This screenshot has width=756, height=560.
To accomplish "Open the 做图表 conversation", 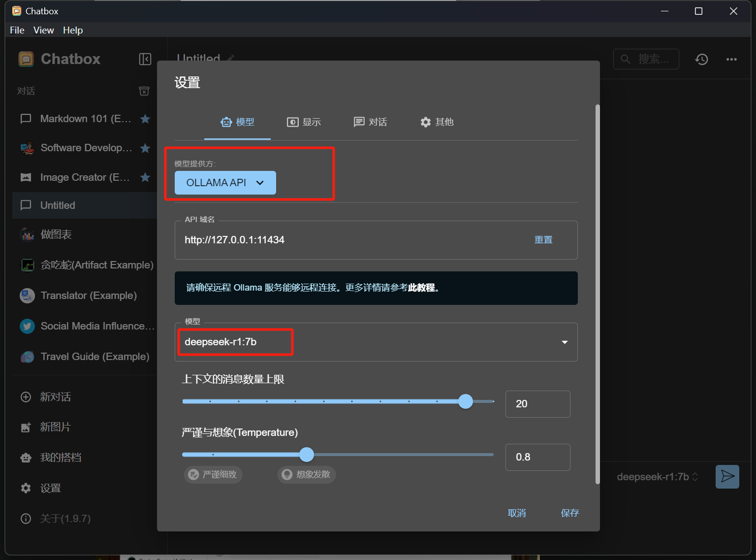I will (85, 234).
